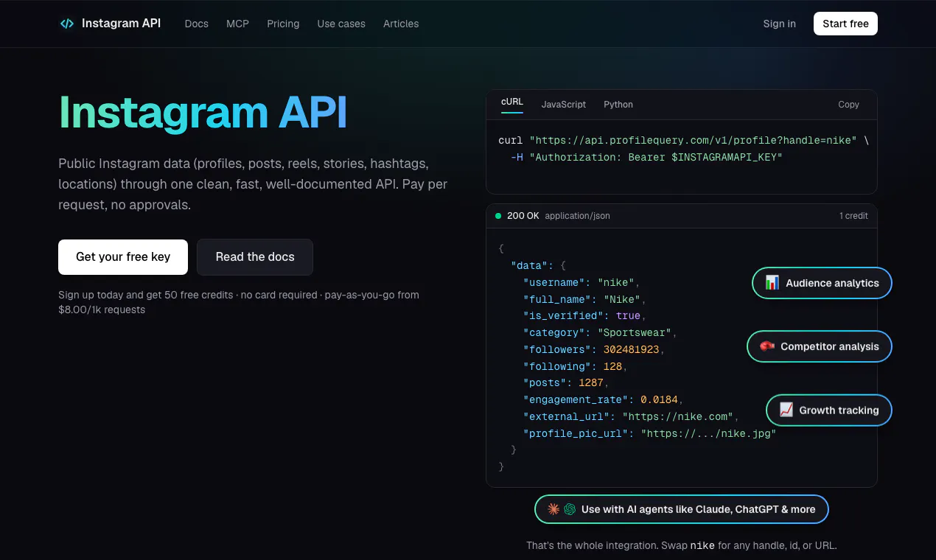Click the engagement_rate value 0.0184

point(660,399)
